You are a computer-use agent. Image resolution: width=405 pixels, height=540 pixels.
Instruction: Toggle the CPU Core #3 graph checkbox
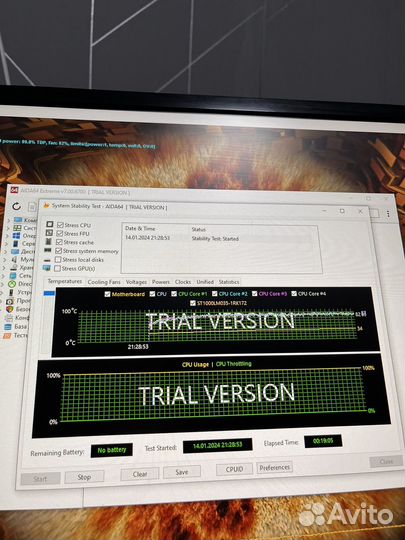(x=255, y=293)
